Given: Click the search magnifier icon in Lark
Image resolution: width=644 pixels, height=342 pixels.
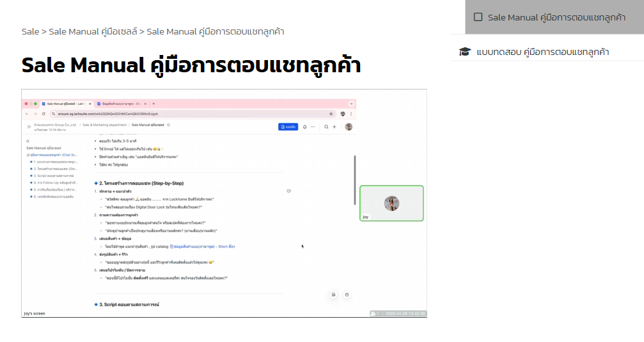Looking at the screenshot, I should pos(326,127).
